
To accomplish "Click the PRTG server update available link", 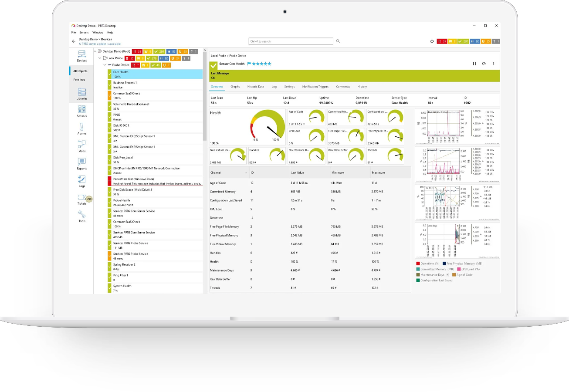I will 99,44.
